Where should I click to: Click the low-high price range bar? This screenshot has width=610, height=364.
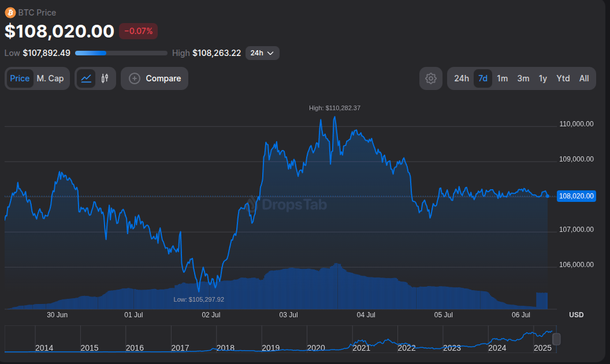121,53
